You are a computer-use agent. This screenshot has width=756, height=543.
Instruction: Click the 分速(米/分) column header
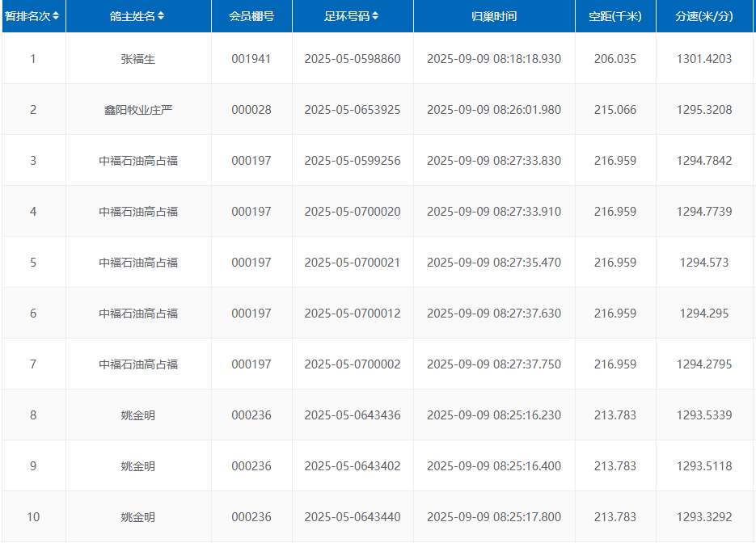click(704, 16)
